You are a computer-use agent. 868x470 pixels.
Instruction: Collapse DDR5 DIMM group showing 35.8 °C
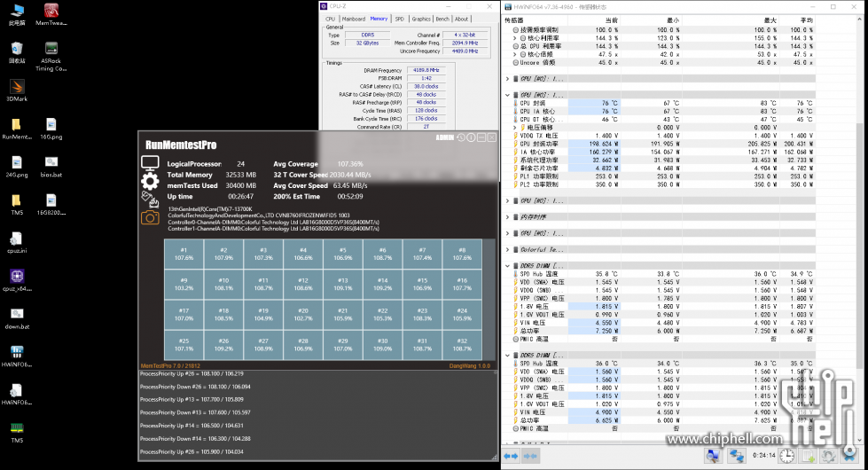(x=508, y=266)
